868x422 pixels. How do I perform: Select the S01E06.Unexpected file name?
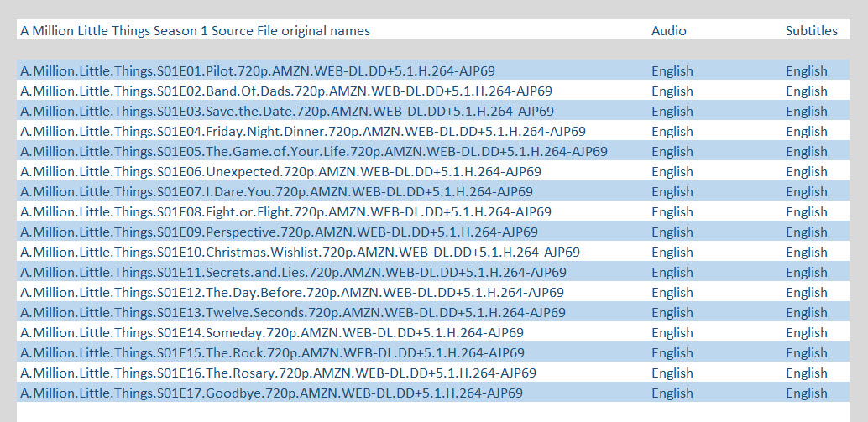pos(280,172)
